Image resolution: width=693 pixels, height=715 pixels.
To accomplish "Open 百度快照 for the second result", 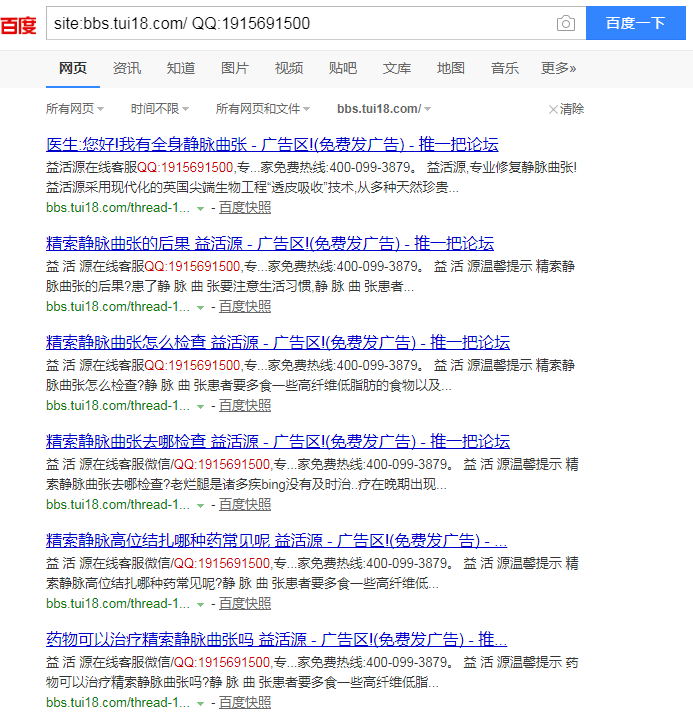I will click(x=245, y=306).
